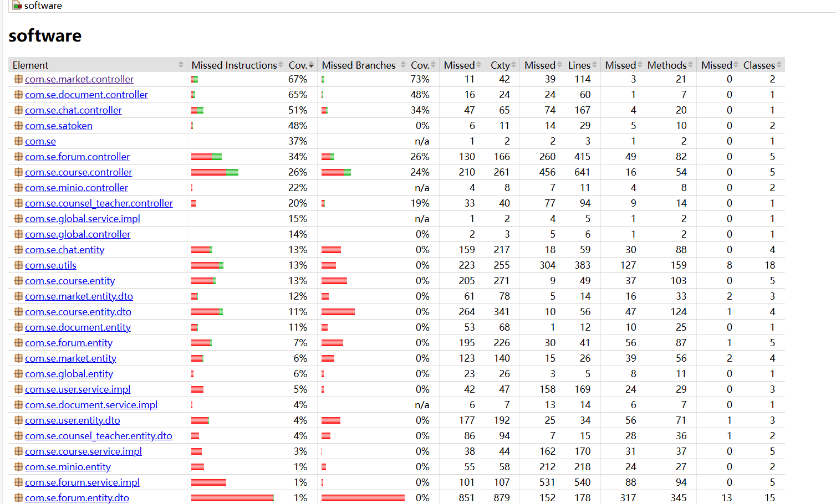Open com.se.satoken package link

tap(59, 126)
